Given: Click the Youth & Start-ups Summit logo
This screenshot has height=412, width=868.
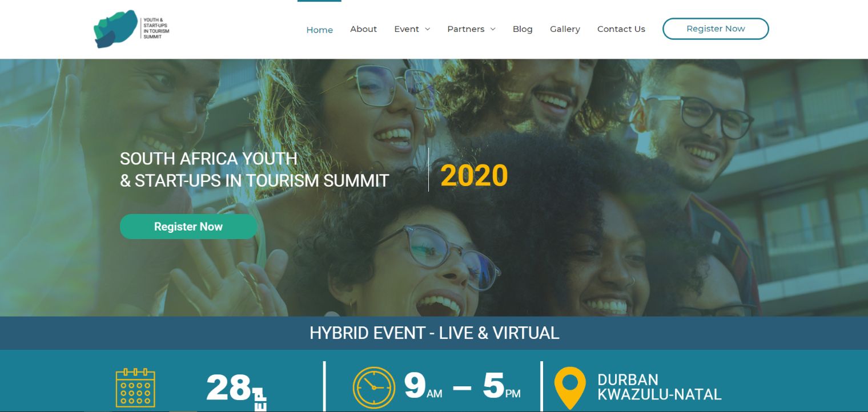Looking at the screenshot, I should tap(131, 29).
